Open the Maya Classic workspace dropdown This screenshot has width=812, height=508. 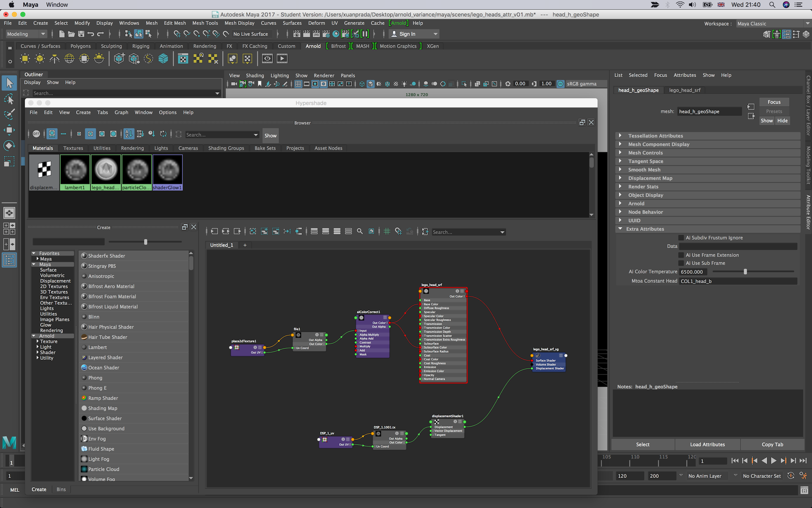(773, 24)
